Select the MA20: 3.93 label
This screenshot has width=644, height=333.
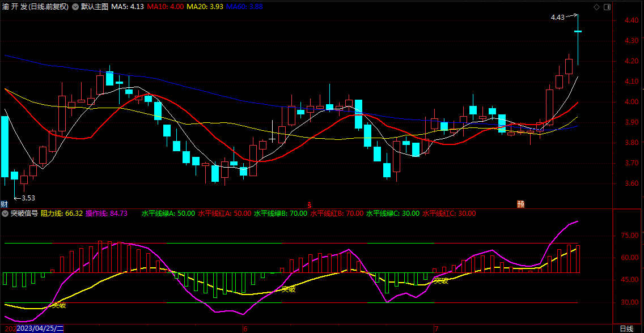[x=205, y=7]
